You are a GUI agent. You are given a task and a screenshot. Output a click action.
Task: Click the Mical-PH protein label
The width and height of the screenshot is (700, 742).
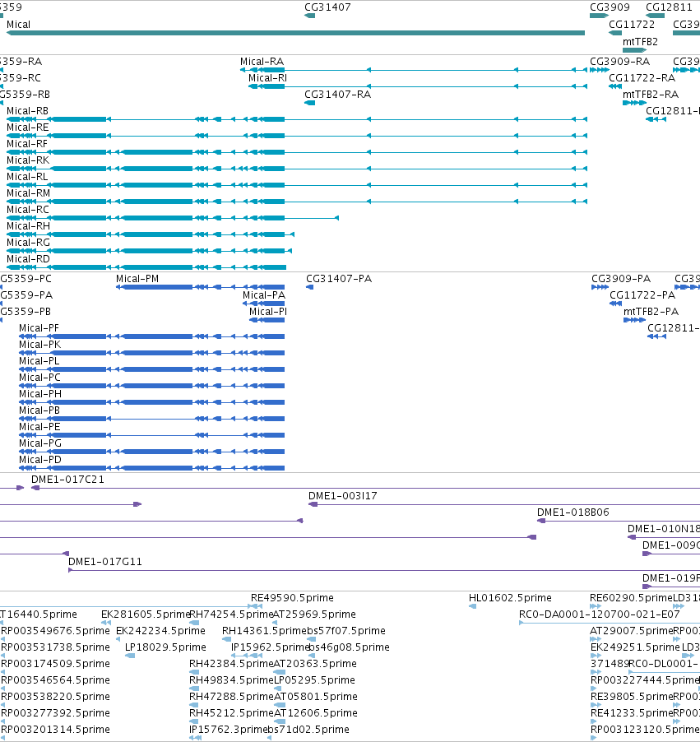click(x=40, y=394)
